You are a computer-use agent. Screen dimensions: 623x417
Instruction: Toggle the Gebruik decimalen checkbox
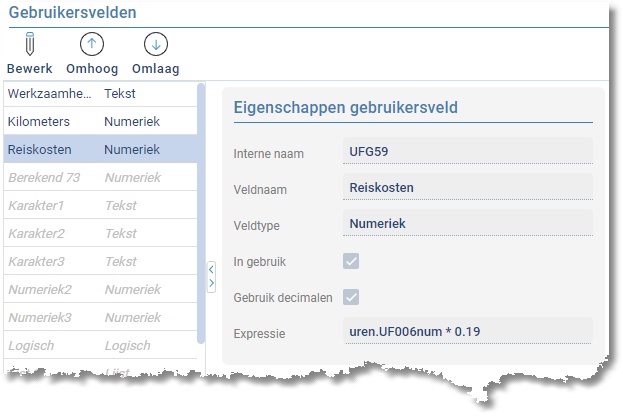coord(351,297)
